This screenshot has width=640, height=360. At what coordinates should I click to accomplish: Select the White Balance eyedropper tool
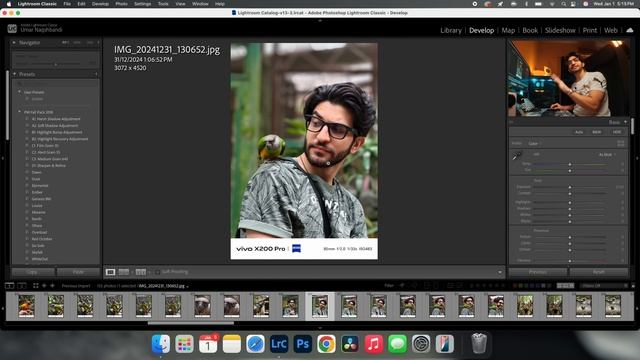(517, 156)
